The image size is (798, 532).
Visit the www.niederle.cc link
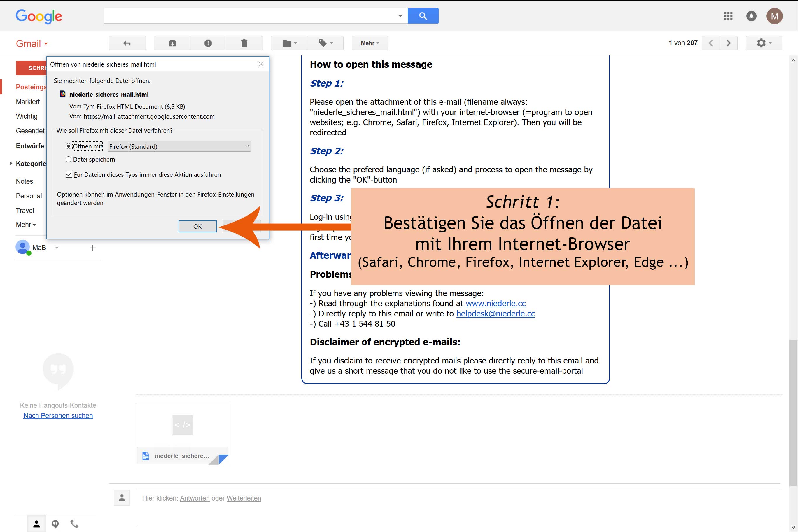click(x=495, y=303)
